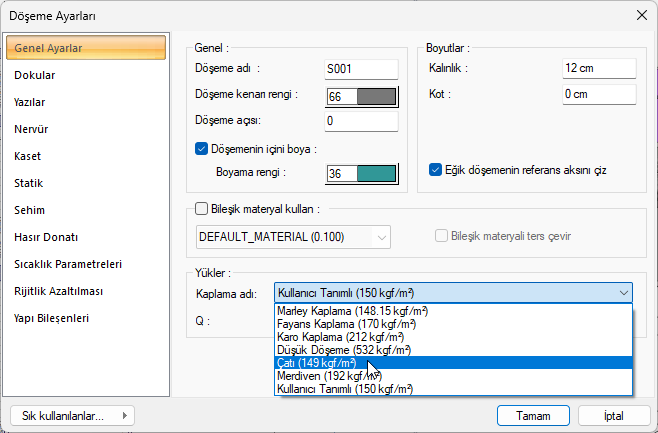This screenshot has width=658, height=433.
Task: Open the Sık kullanılanlar menu button
Action: tap(72, 415)
